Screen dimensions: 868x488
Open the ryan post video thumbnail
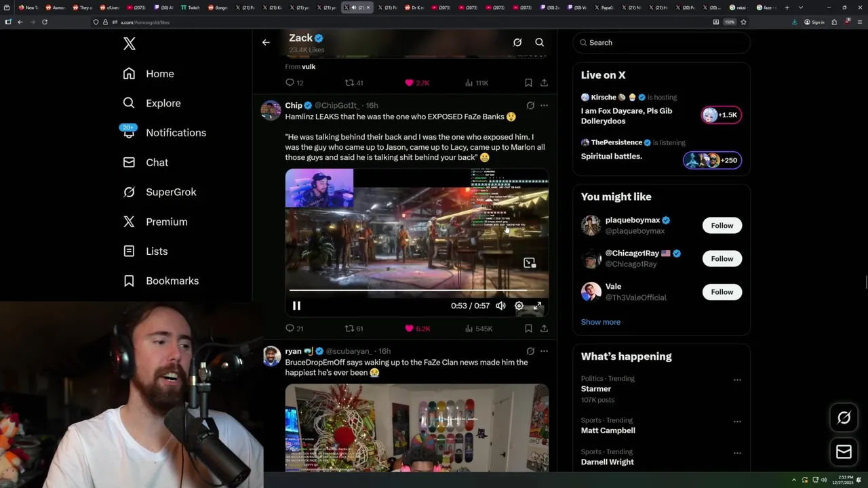click(x=417, y=428)
